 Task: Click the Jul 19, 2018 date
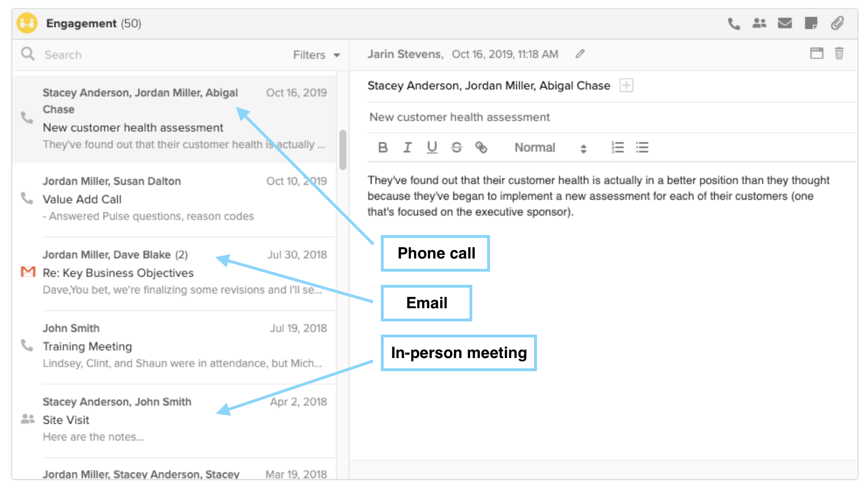(298, 328)
